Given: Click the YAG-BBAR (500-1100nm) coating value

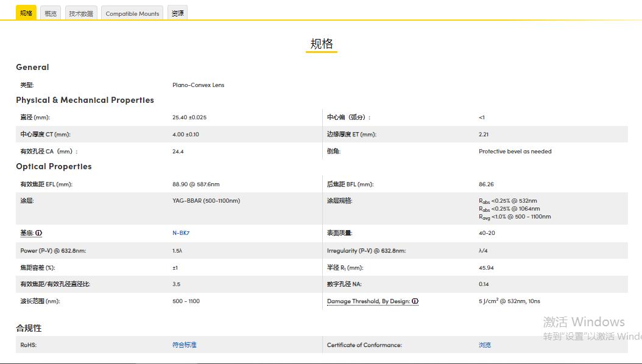Looking at the screenshot, I should pyautogui.click(x=206, y=201).
